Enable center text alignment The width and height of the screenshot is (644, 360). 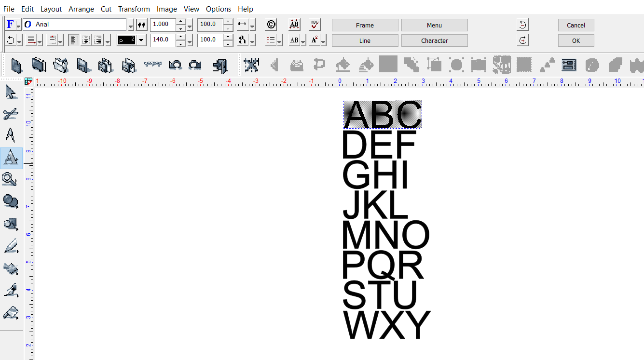point(86,40)
